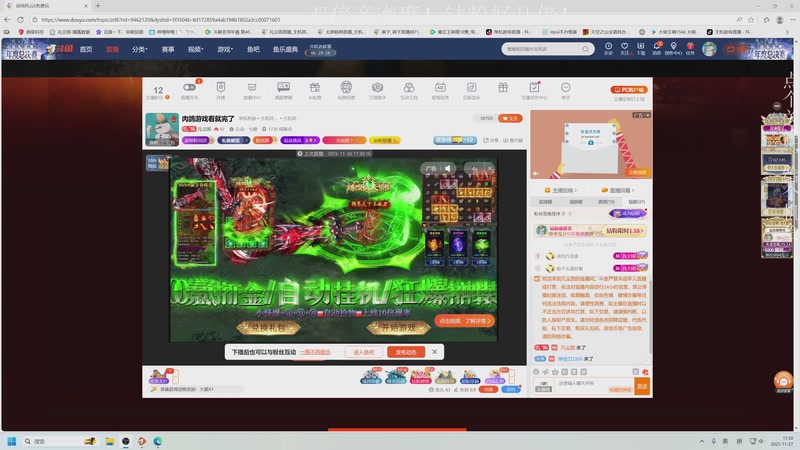Viewport: 800px width, 450px height.
Task: Click the orange 关注 follow button
Action: point(510,118)
